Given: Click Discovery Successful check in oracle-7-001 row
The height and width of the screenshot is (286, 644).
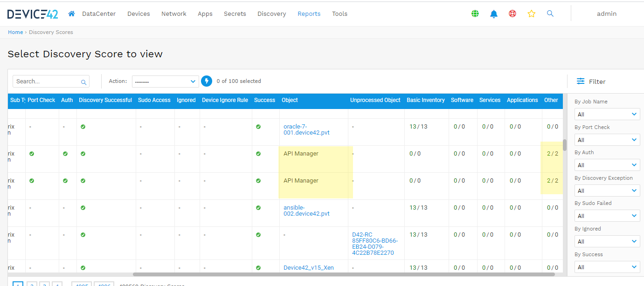Looking at the screenshot, I should [x=83, y=127].
